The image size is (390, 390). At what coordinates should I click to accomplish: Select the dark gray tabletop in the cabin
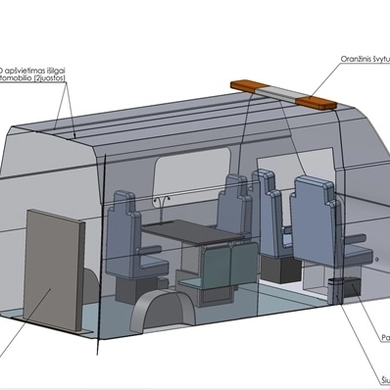tap(193, 232)
